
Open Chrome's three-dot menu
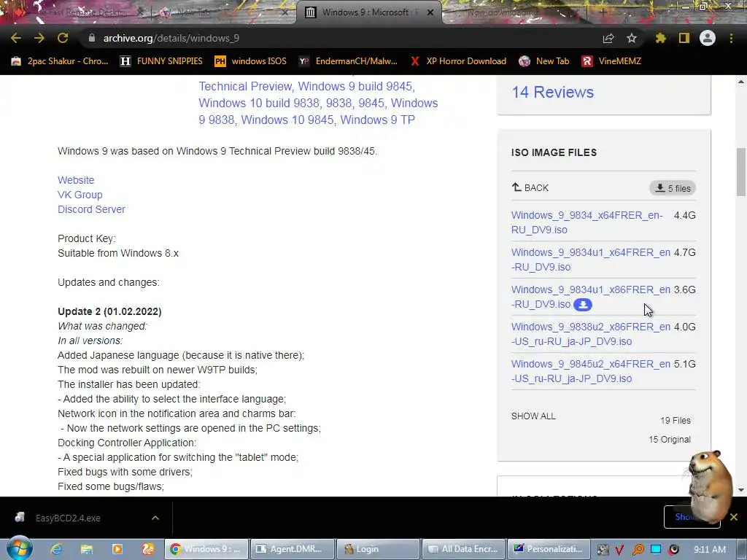pos(731,38)
